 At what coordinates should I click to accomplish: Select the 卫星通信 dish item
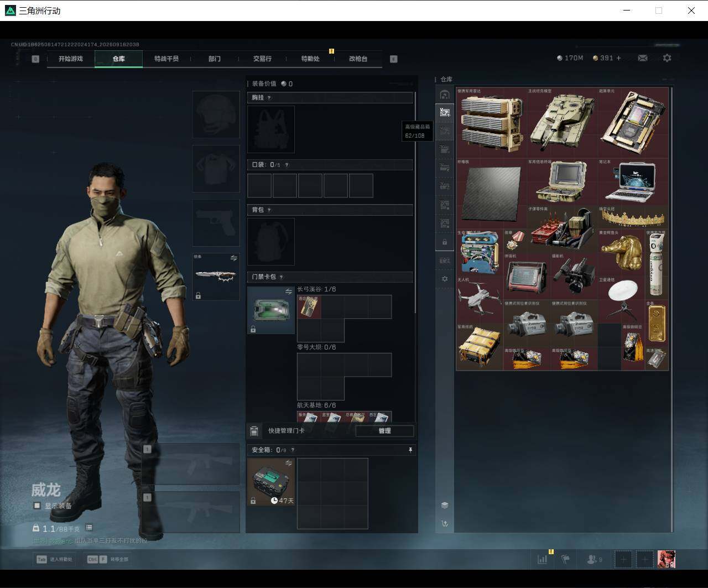click(621, 300)
